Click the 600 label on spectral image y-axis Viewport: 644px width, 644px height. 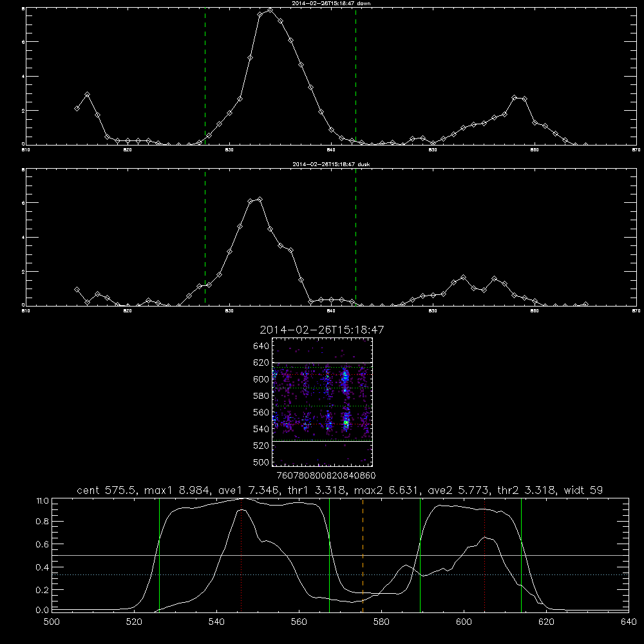(x=261, y=379)
